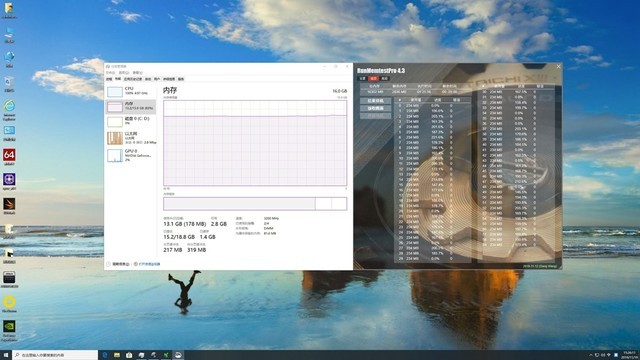Open File Explorer from the taskbar
This screenshot has width=640, height=360.
click(117, 355)
